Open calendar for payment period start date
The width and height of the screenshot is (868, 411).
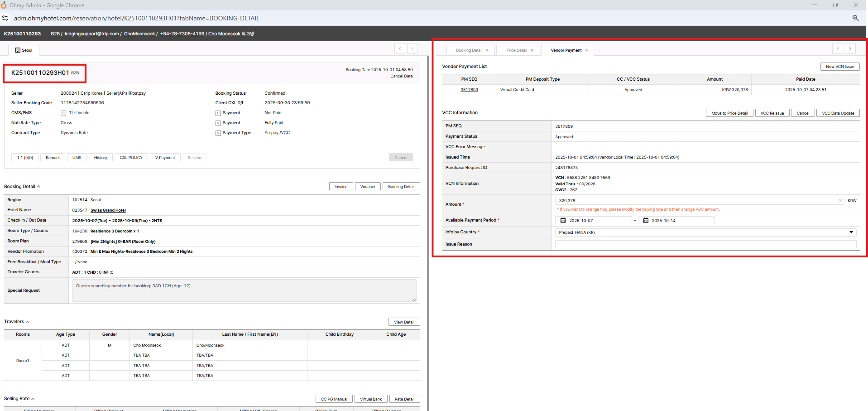[x=563, y=221]
